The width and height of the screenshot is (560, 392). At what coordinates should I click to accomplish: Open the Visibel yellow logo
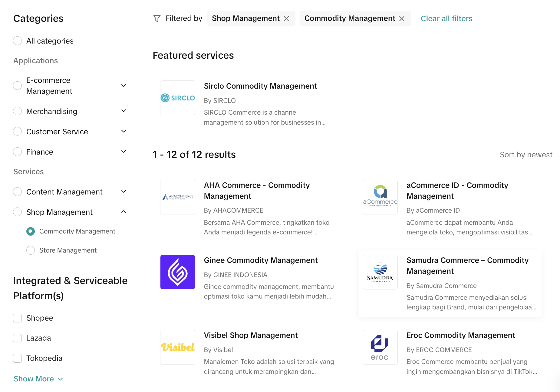178,347
